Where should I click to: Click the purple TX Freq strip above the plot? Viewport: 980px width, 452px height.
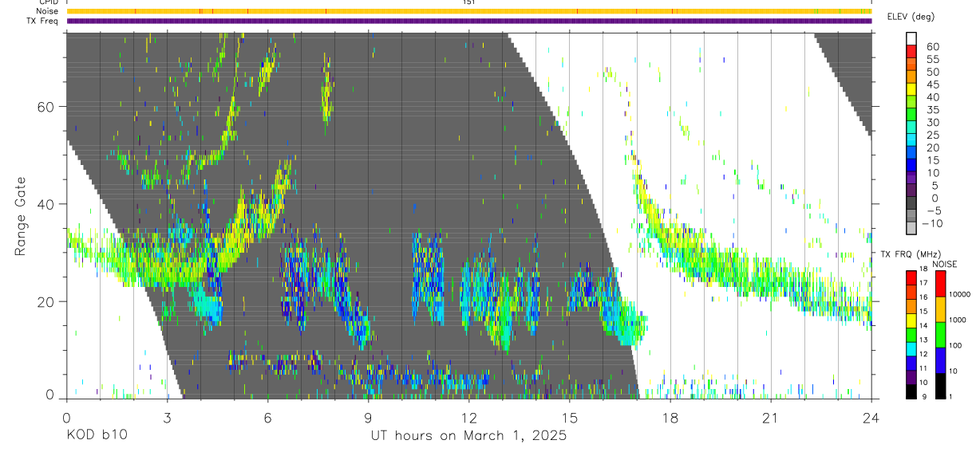tap(469, 21)
